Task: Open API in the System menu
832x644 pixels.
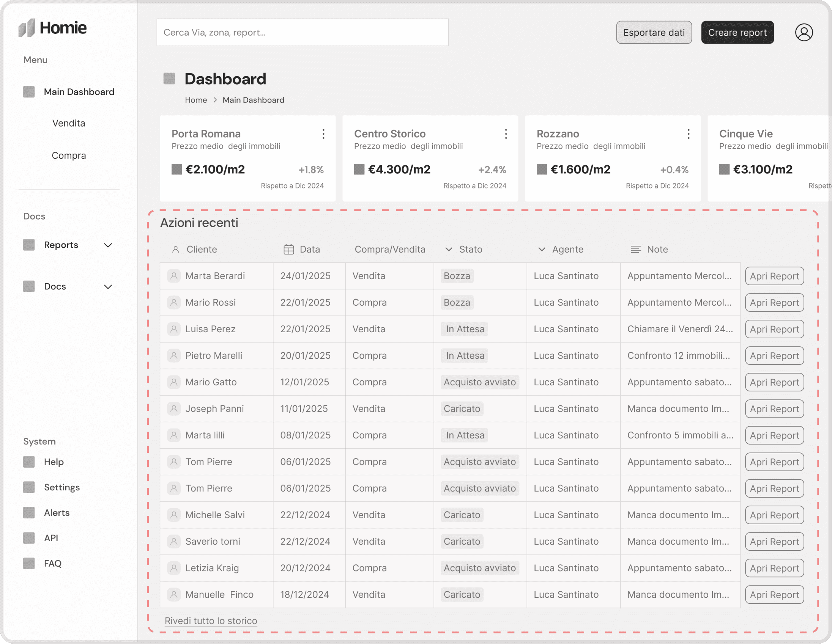Action: click(x=51, y=538)
